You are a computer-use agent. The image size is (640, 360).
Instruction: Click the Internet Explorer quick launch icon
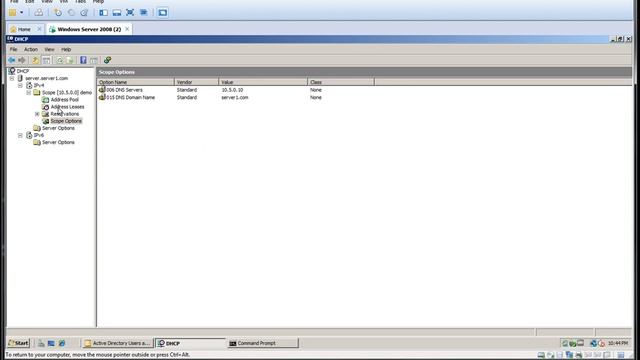(x=62, y=343)
